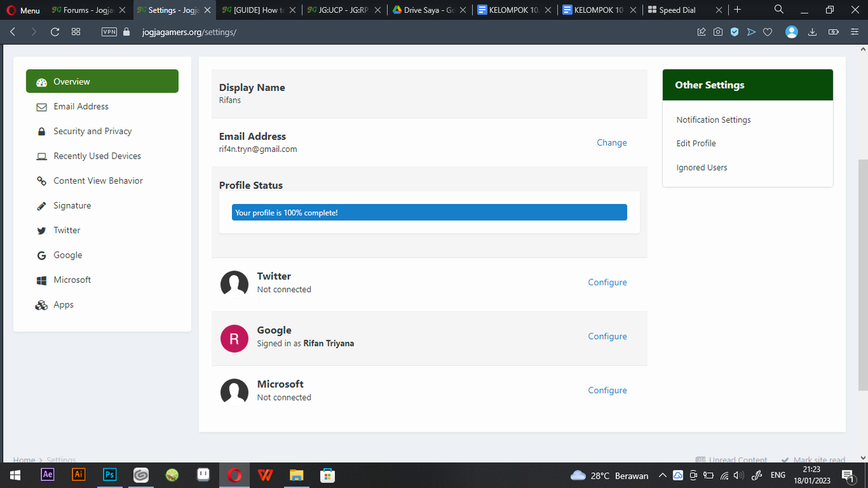Go forward to next page
Viewport: 868px width, 488px height.
(33, 32)
